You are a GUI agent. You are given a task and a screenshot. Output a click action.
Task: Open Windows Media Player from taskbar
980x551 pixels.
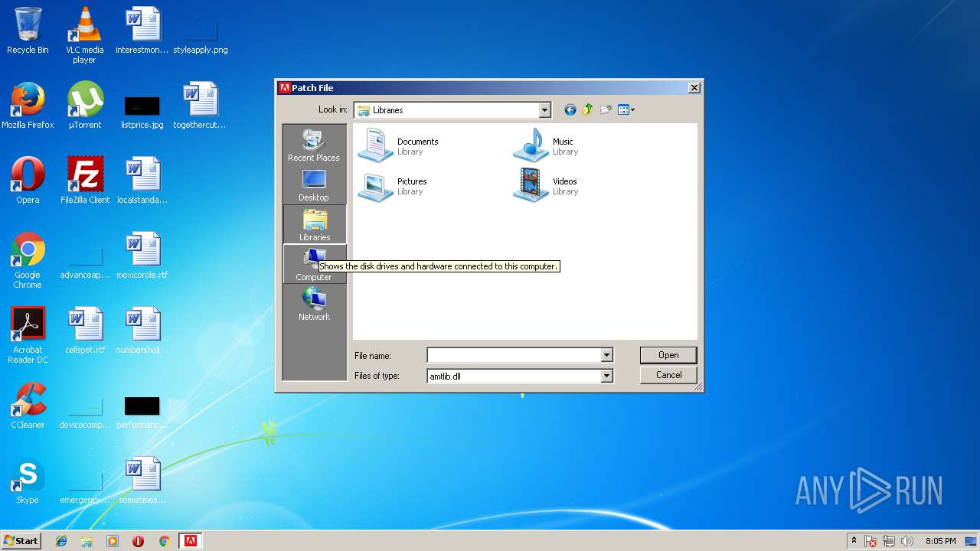(x=113, y=541)
